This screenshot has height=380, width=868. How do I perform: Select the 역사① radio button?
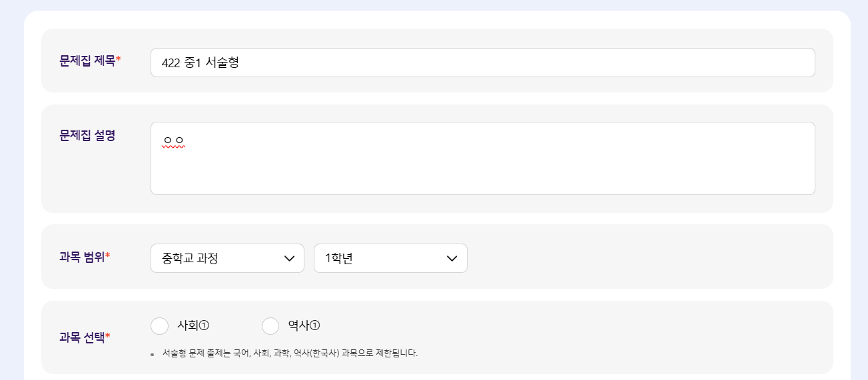270,326
